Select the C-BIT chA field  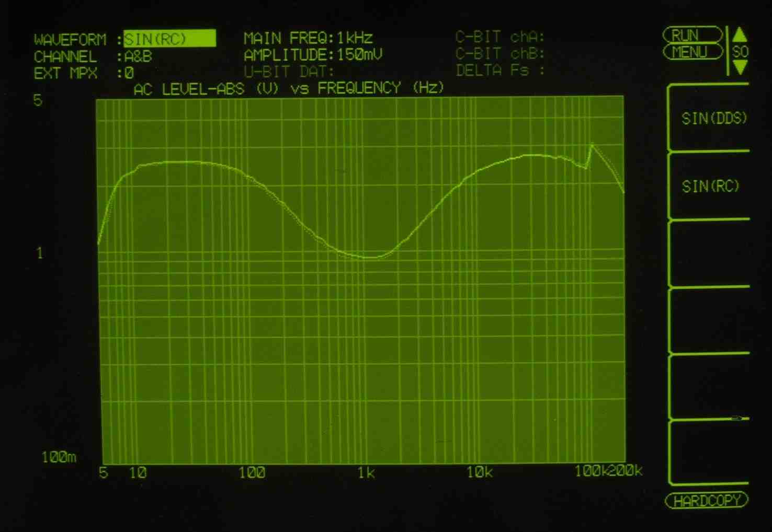pyautogui.click(x=499, y=37)
